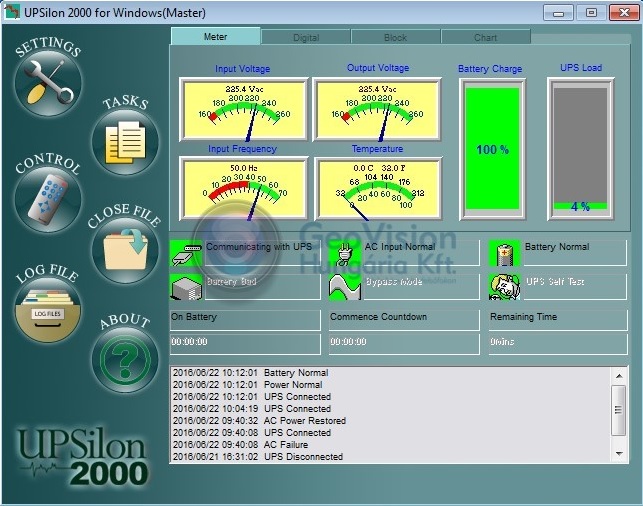Open Tasks documents icon
This screenshot has width=643, height=506.
click(x=125, y=142)
